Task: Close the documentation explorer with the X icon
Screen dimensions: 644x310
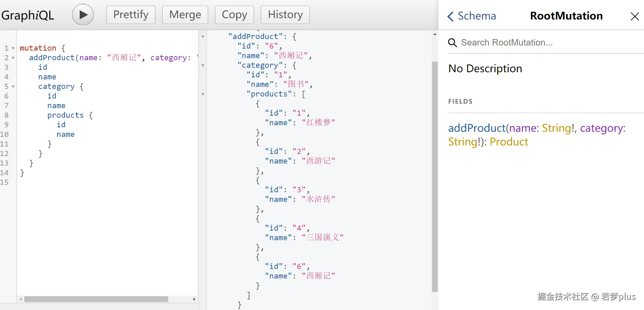Action: tap(635, 16)
